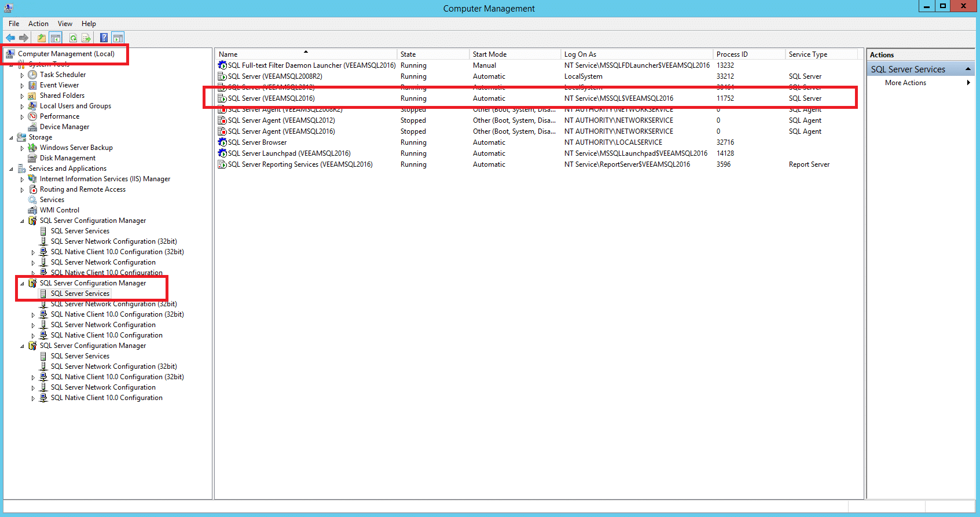Expand the Windows Server Backup node

tap(22, 148)
